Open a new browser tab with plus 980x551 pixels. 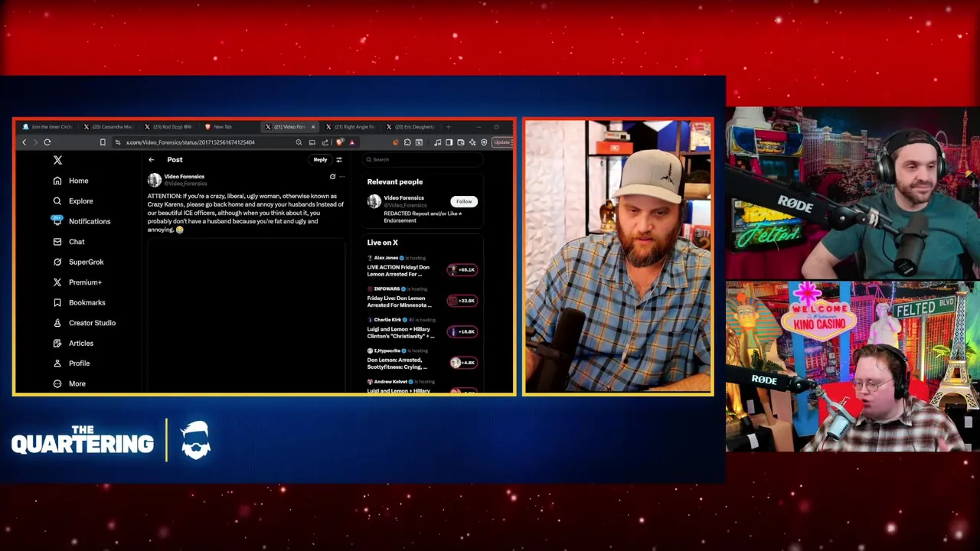[449, 127]
